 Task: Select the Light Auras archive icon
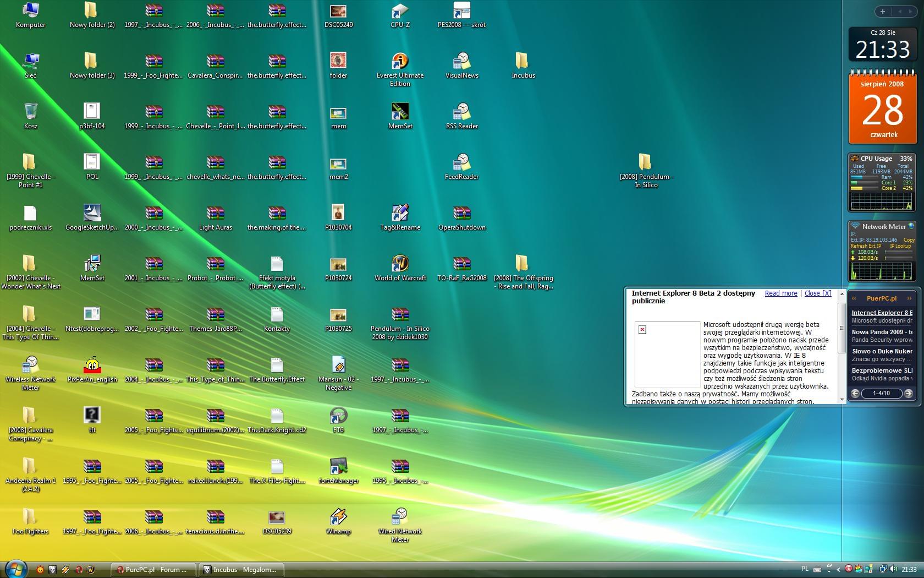coord(215,218)
